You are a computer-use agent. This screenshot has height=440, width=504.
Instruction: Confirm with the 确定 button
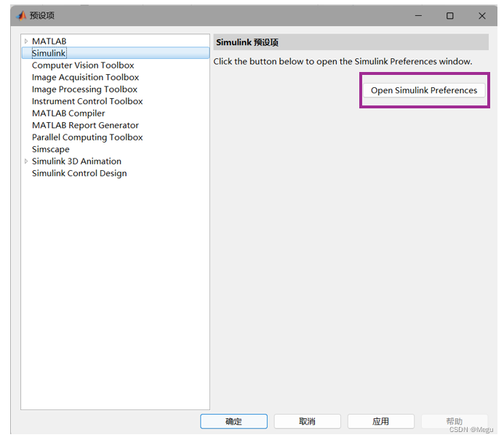pyautogui.click(x=233, y=421)
